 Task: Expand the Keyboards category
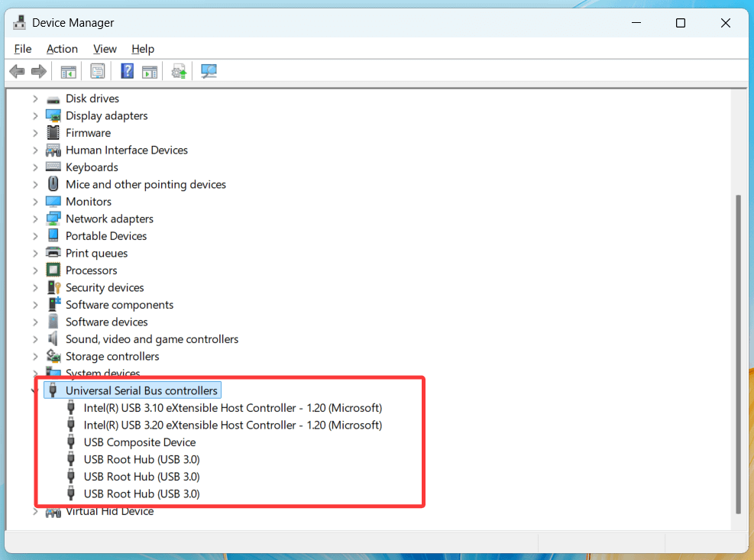34,167
